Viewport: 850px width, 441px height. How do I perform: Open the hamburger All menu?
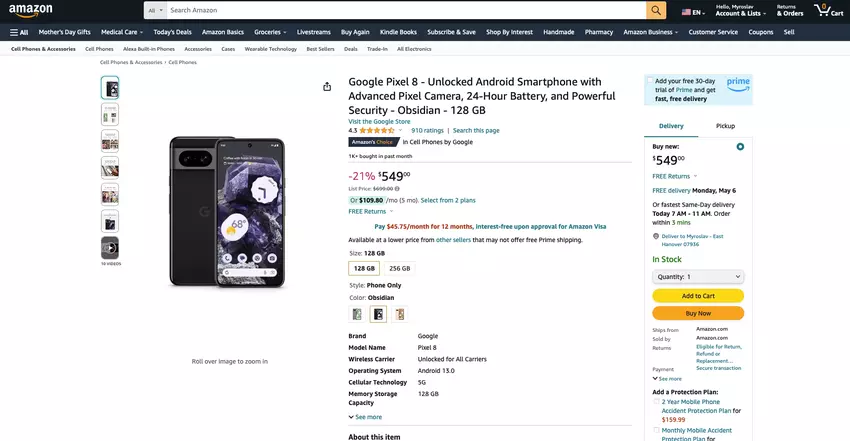(x=19, y=32)
